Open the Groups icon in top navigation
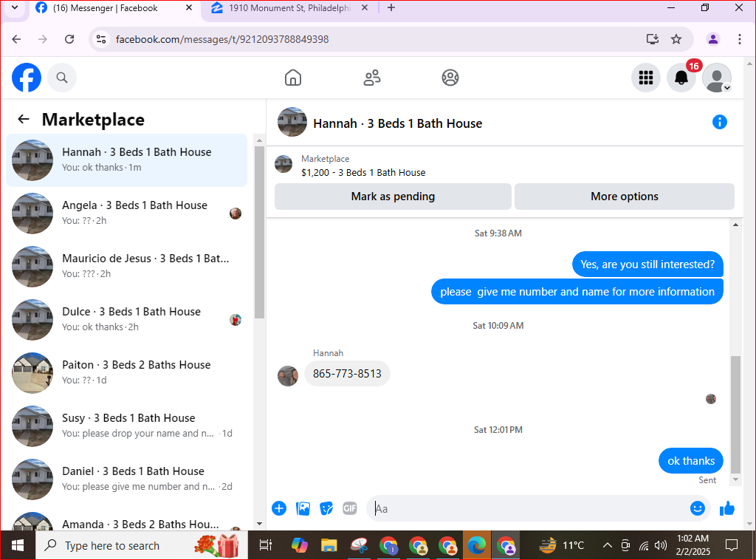Screen dimensions: 756x560 pos(450,78)
